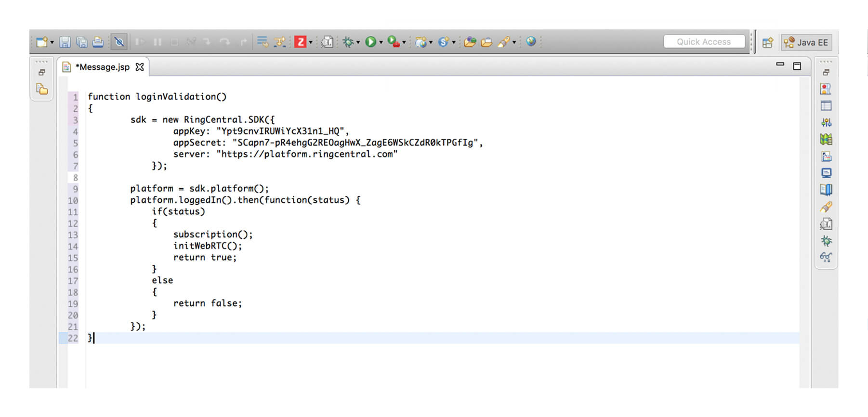The image size is (868, 417).
Task: Click the Open Web Browser globe icon
Action: pos(531,42)
